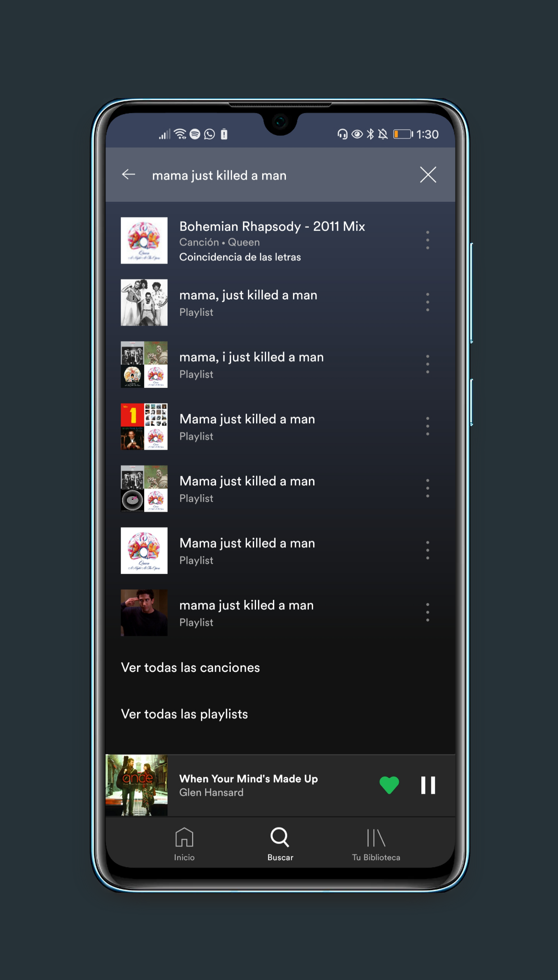
Task: Open the playlist cover with red '1' album
Action: [144, 426]
